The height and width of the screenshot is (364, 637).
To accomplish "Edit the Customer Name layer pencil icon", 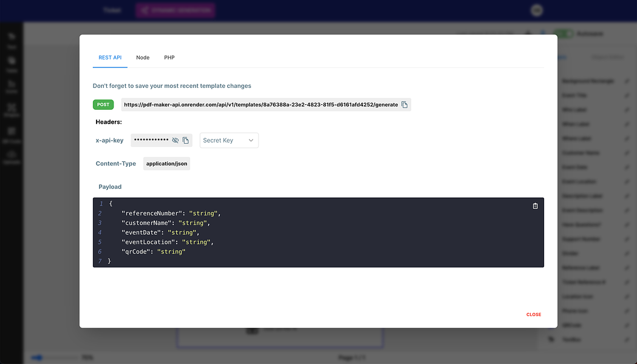I will coord(627,153).
